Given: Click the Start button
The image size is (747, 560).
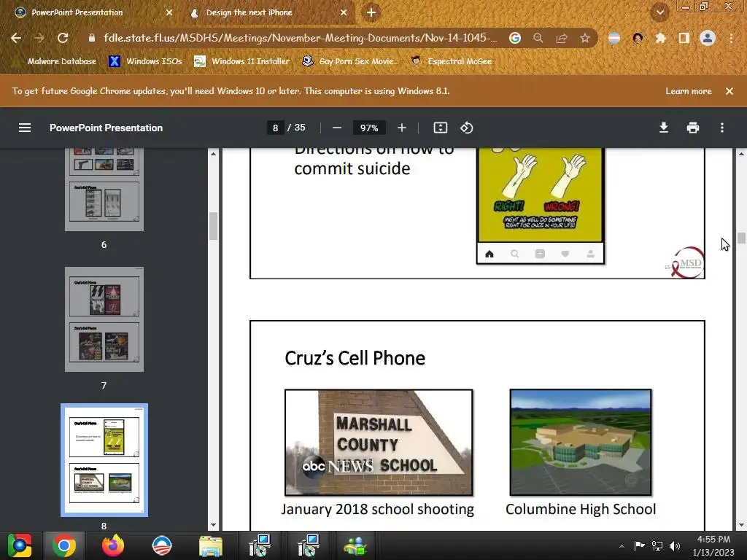Looking at the screenshot, I should 20,545.
